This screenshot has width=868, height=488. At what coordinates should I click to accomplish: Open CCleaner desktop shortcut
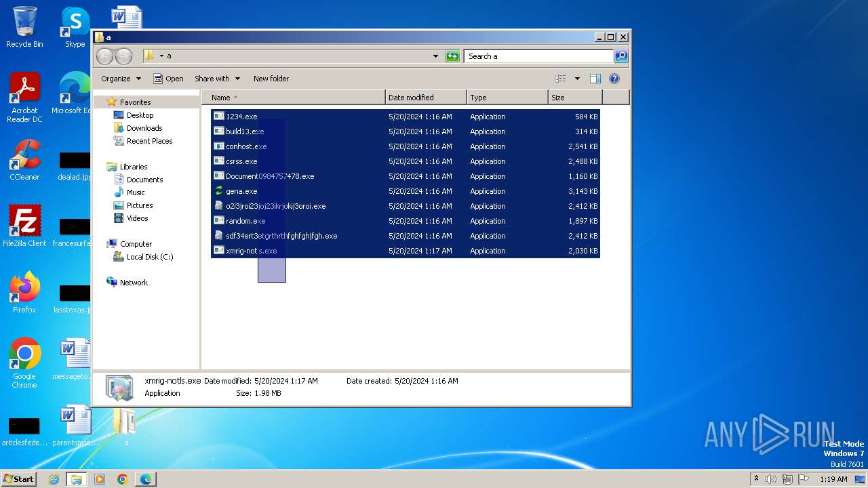point(24,160)
